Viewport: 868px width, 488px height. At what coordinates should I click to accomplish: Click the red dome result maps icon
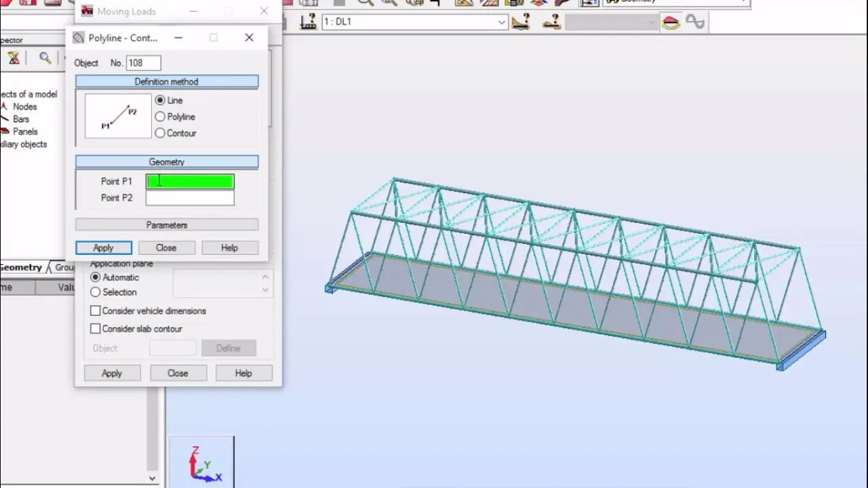(x=671, y=22)
